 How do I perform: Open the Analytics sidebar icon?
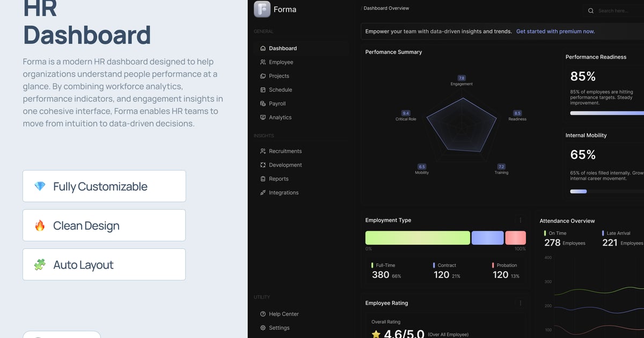point(263,117)
